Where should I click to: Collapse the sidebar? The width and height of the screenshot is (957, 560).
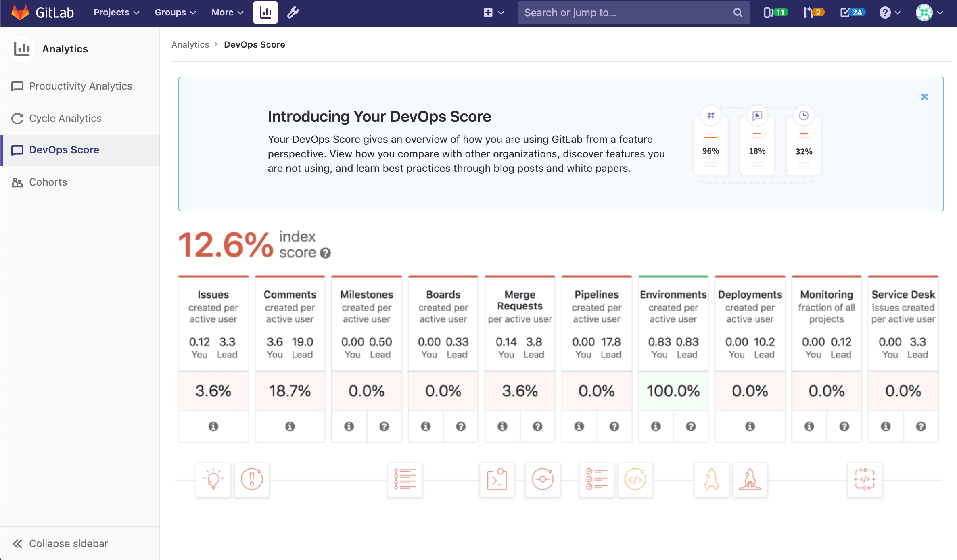60,543
